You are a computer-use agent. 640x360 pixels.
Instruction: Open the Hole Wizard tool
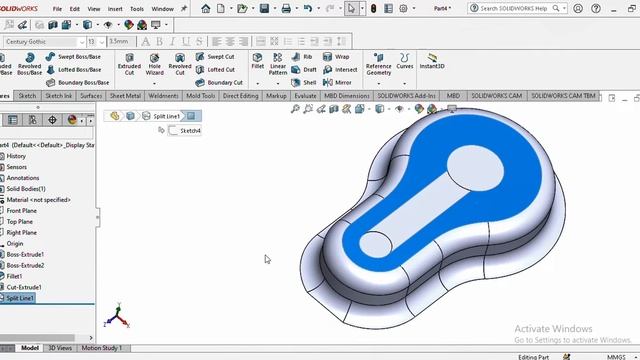point(154,64)
